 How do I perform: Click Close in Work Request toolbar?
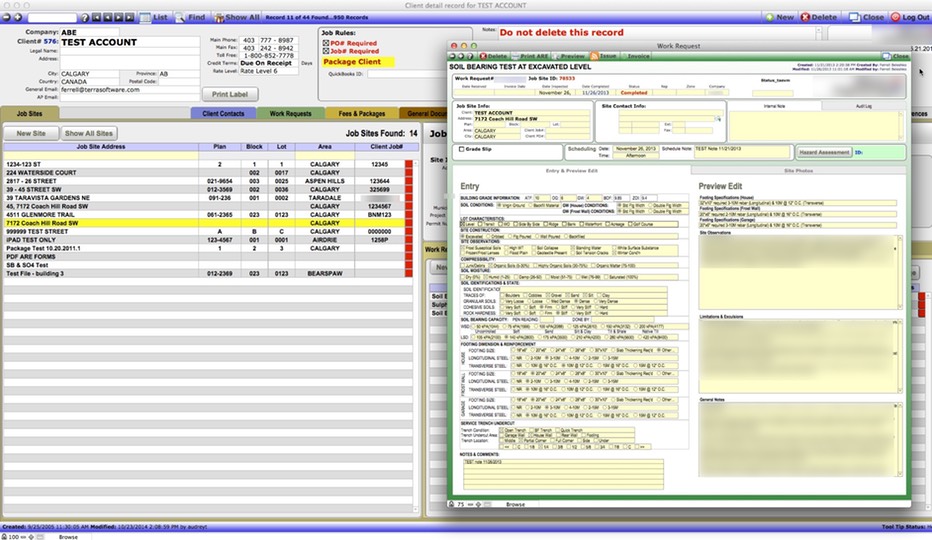(896, 56)
